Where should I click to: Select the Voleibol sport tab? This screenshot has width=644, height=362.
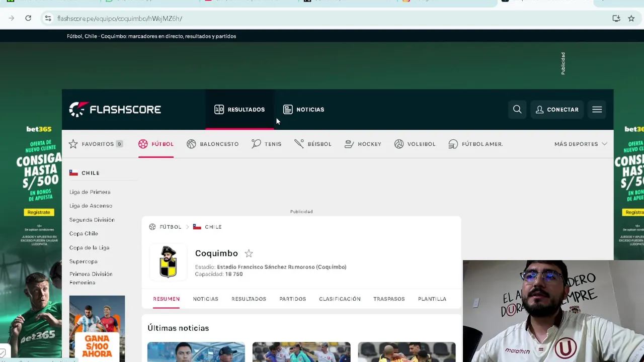[415, 144]
